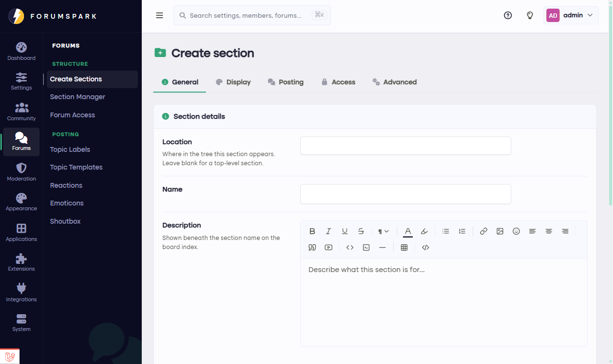Insert a bulleted list
The image size is (613, 364).
(x=446, y=231)
